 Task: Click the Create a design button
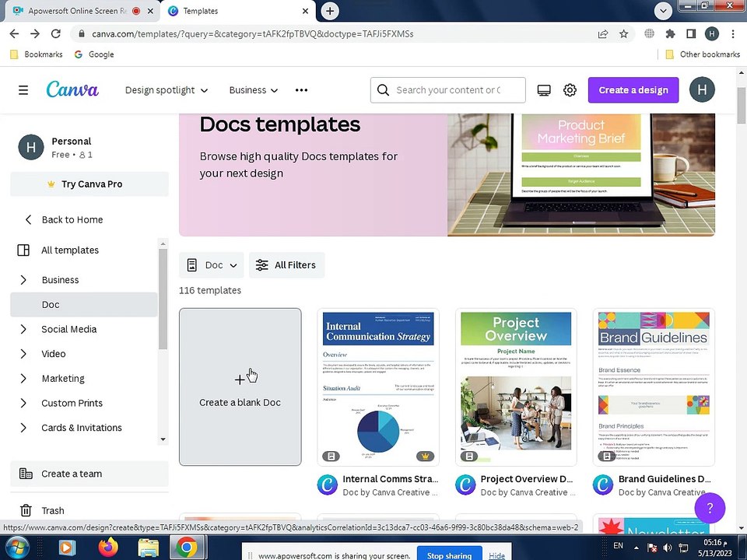pyautogui.click(x=633, y=90)
